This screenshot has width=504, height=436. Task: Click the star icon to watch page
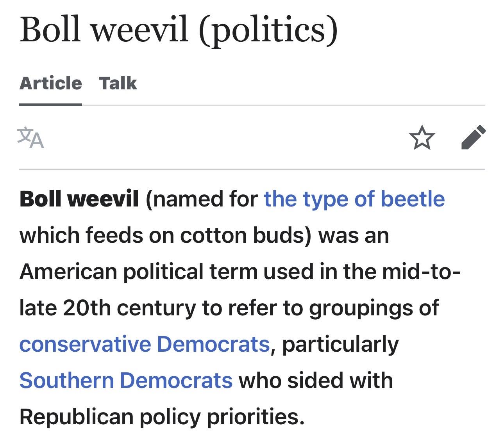pyautogui.click(x=422, y=137)
